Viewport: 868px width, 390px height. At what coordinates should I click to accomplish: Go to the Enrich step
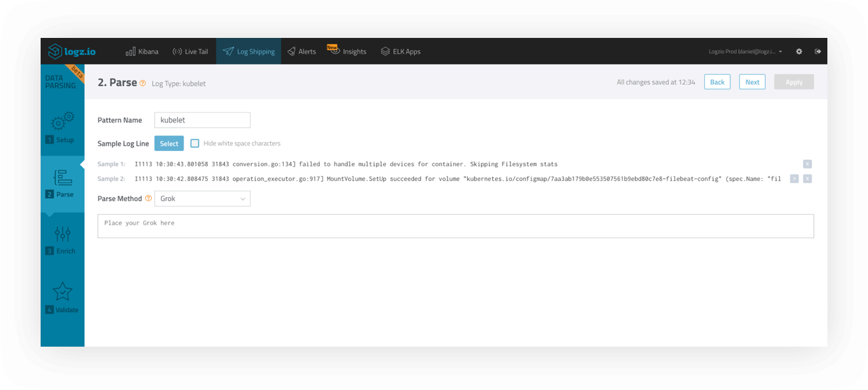(62, 240)
